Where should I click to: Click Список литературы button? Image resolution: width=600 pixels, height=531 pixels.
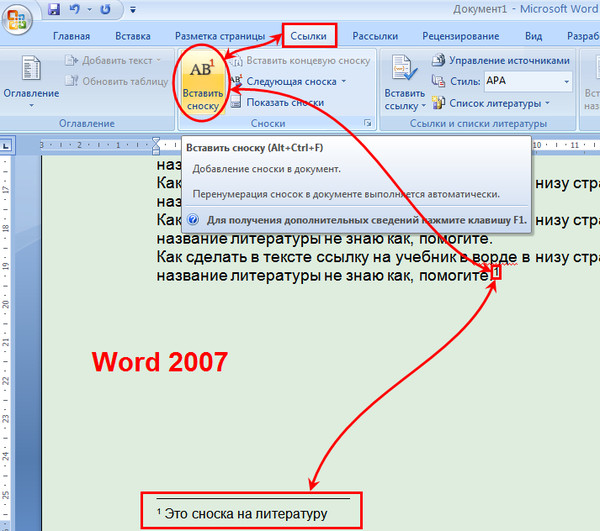click(x=491, y=103)
